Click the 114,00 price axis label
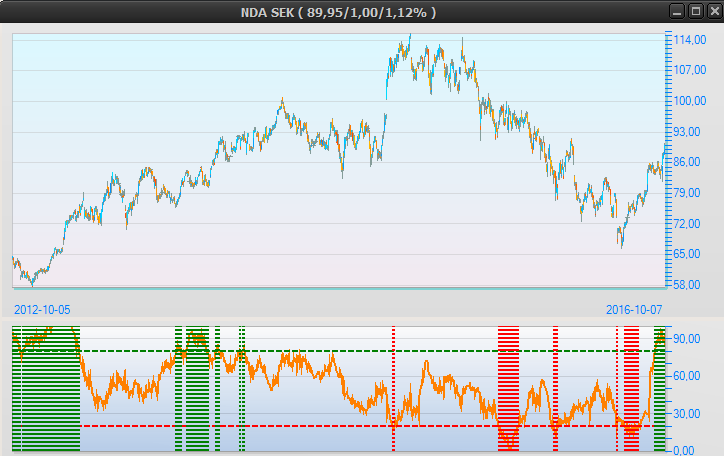 pos(690,40)
